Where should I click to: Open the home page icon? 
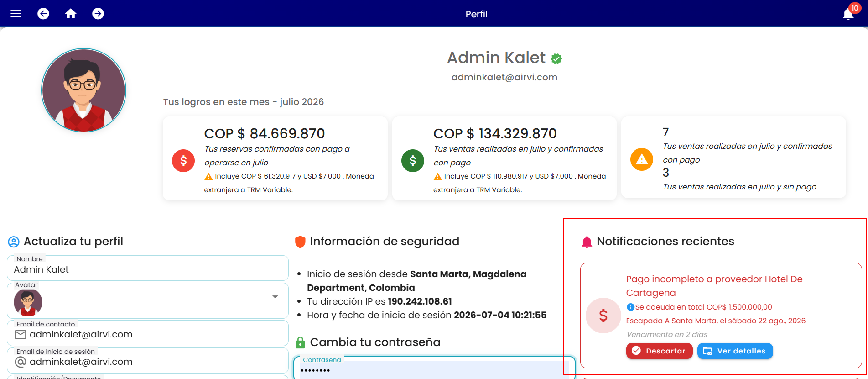[71, 14]
